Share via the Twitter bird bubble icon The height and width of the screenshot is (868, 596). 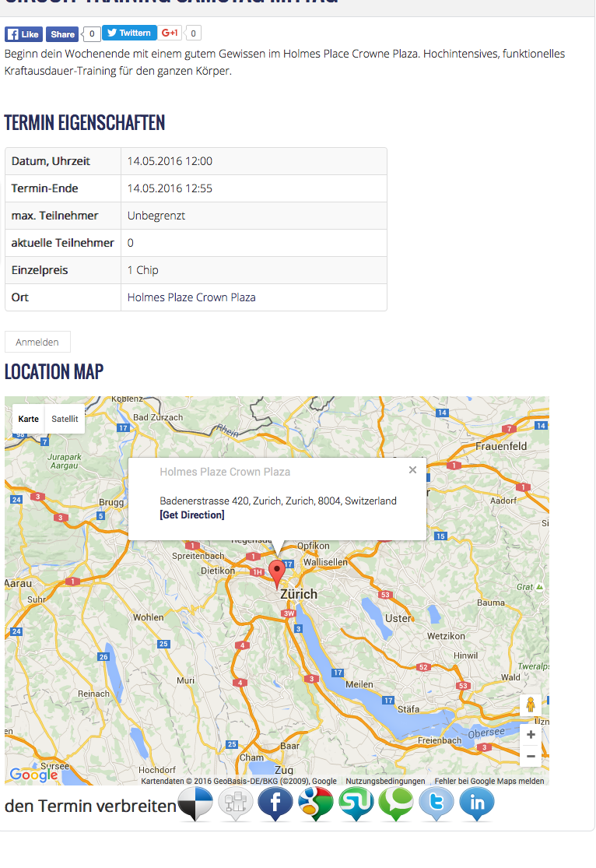(436, 803)
